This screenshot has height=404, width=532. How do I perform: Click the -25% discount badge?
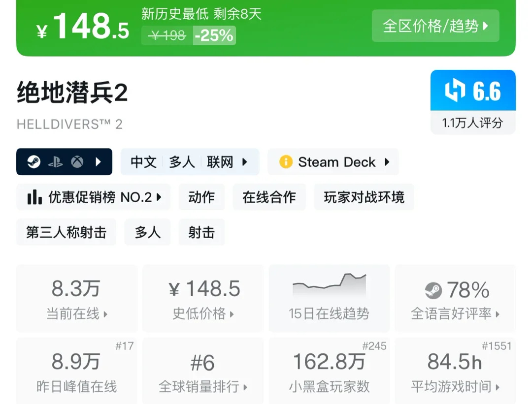coord(214,35)
